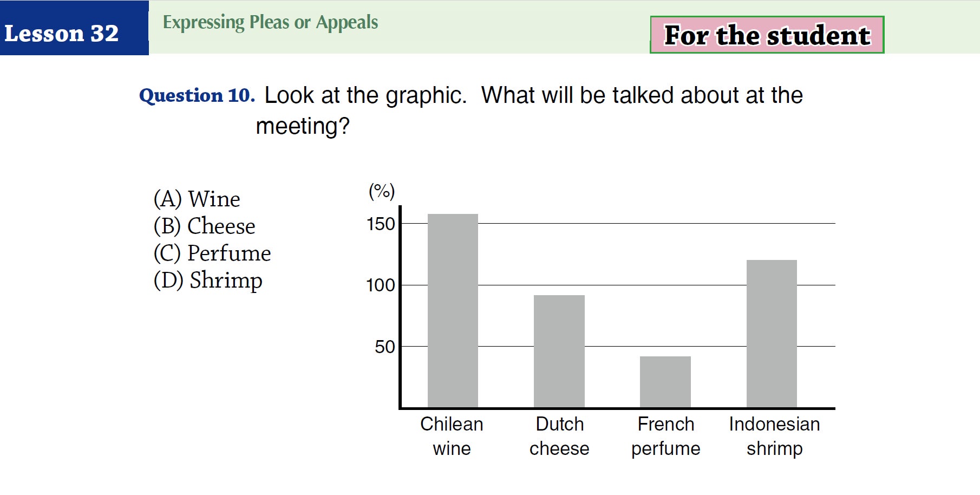
Task: Click the blue "Lesson 32" label
Action: click(x=62, y=34)
